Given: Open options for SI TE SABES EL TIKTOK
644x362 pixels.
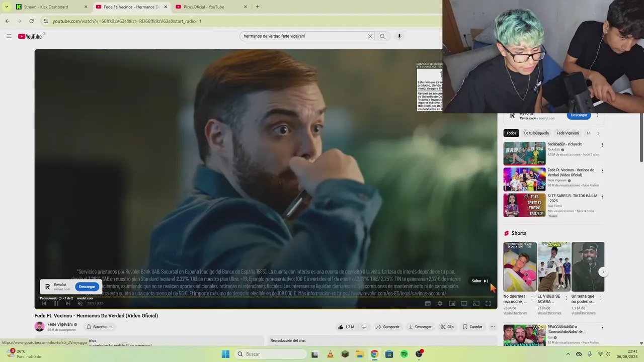Looking at the screenshot, I should 602,197.
